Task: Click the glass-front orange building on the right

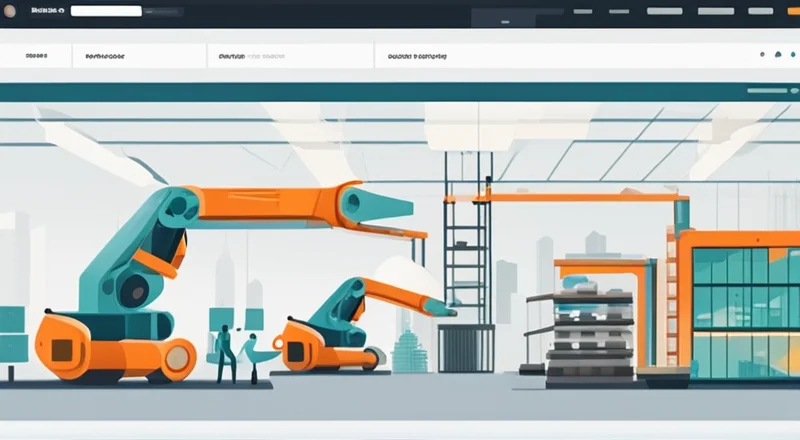Action: tap(740, 300)
